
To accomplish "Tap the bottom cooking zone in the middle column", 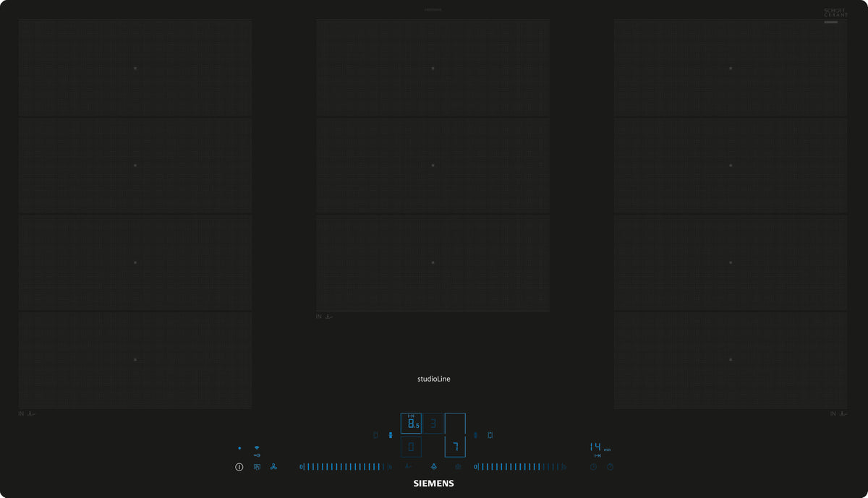I will click(433, 262).
